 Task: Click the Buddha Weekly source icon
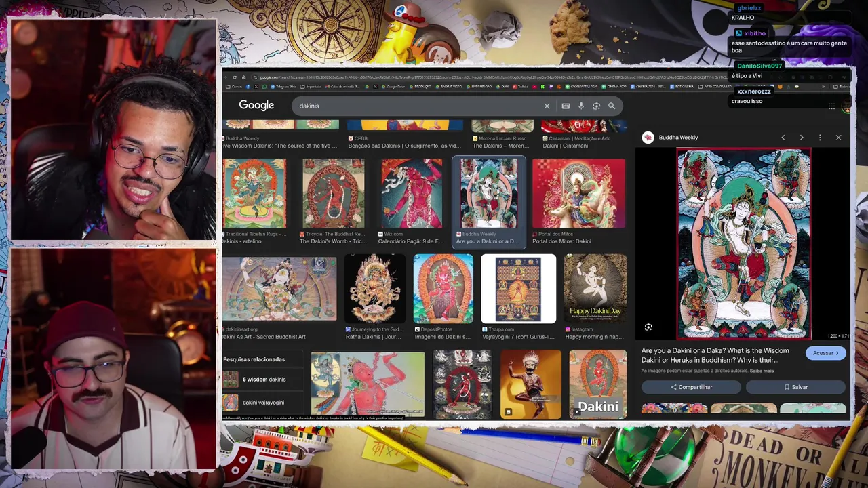pyautogui.click(x=648, y=138)
